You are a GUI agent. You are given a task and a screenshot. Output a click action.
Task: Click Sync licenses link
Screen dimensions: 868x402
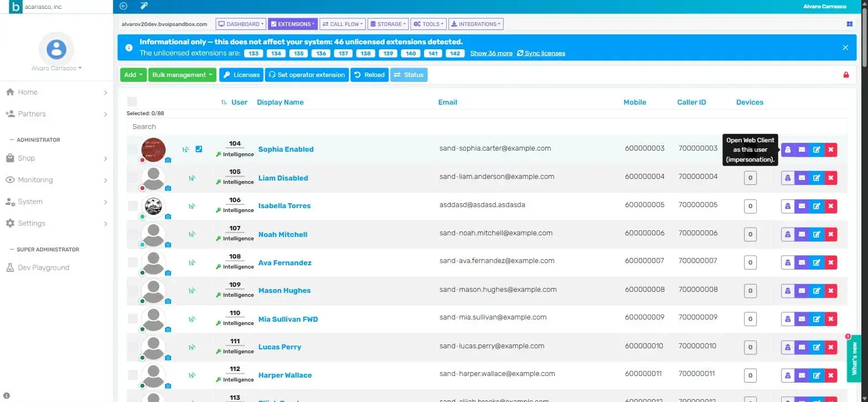pyautogui.click(x=541, y=53)
